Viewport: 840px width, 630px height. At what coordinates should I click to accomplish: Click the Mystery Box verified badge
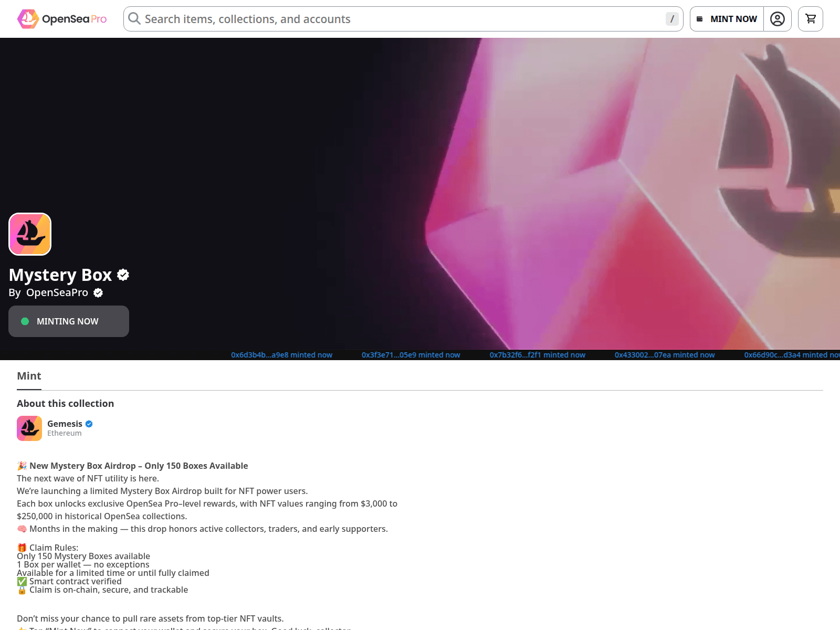(123, 275)
